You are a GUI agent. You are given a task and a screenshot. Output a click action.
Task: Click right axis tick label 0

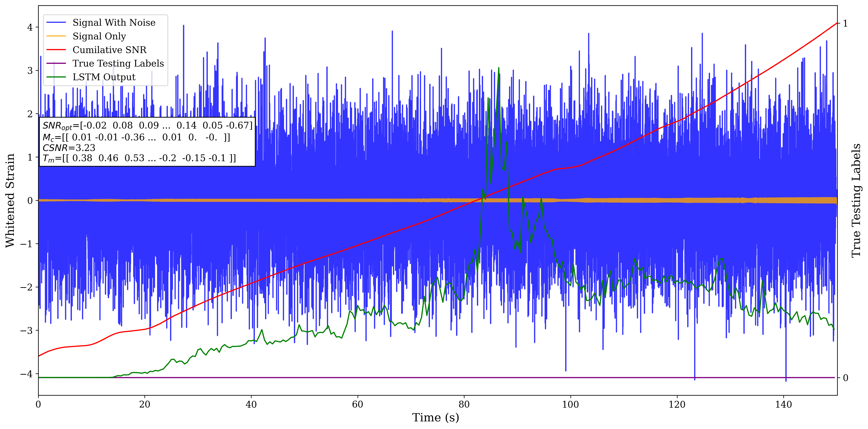click(x=845, y=378)
